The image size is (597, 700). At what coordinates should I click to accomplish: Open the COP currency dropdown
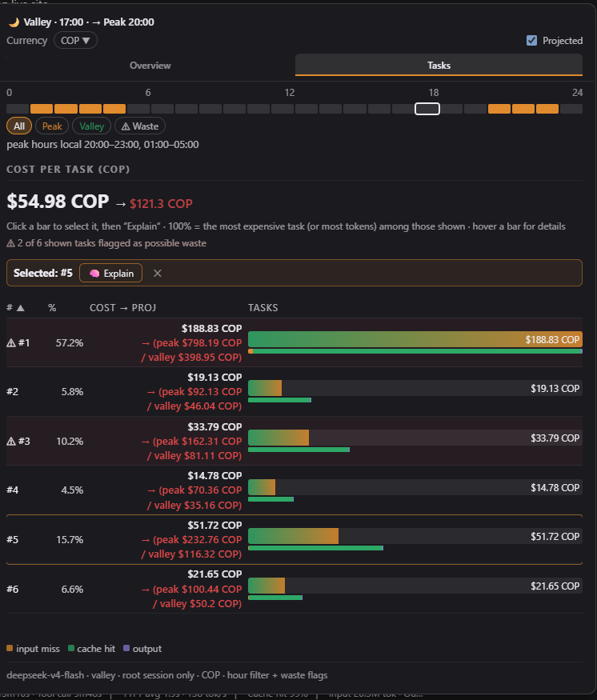75,41
